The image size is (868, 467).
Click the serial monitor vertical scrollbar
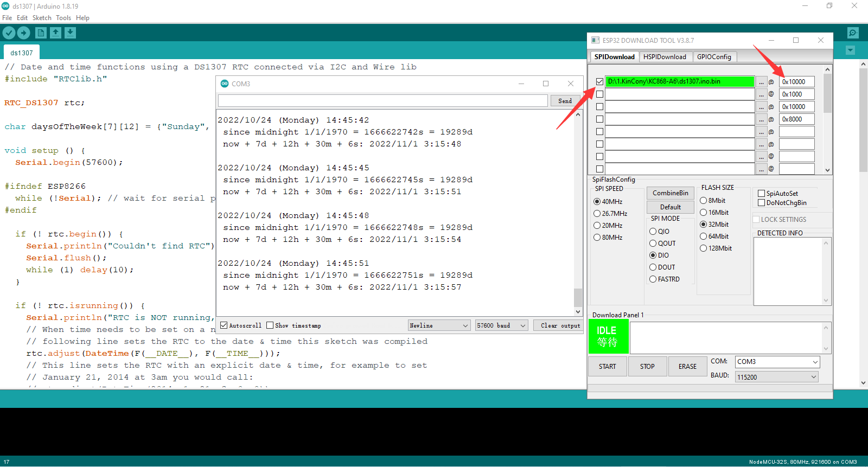tap(578, 212)
